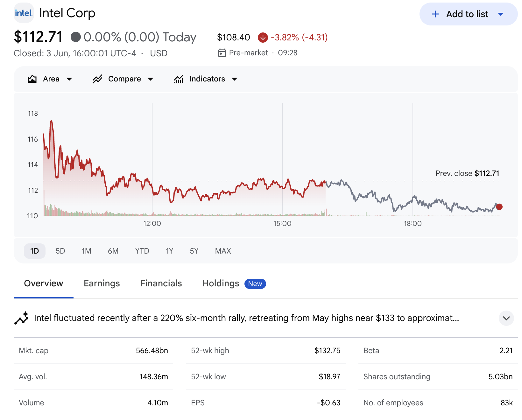Click the plus icon in Add to list
522x420 pixels.
pos(435,14)
